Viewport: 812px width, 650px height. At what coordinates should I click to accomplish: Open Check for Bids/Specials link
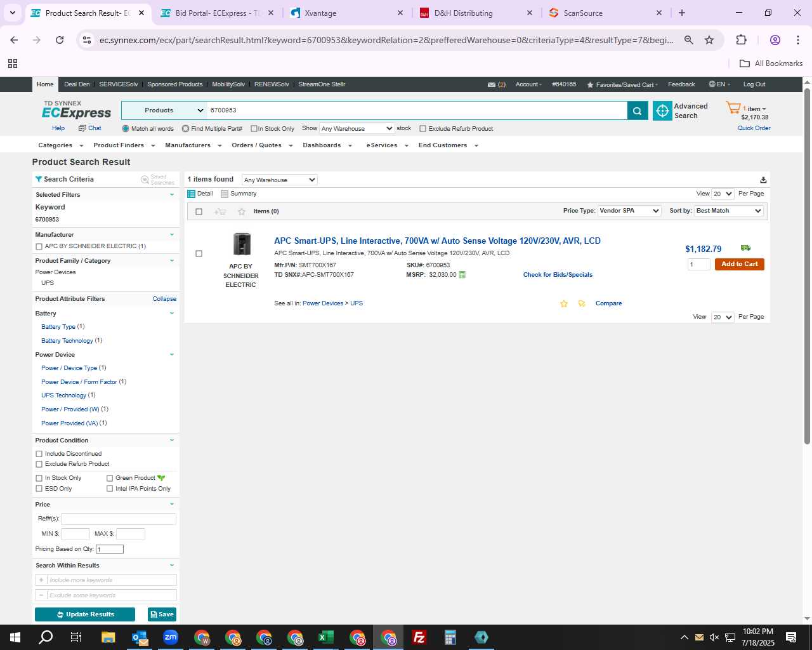click(558, 275)
